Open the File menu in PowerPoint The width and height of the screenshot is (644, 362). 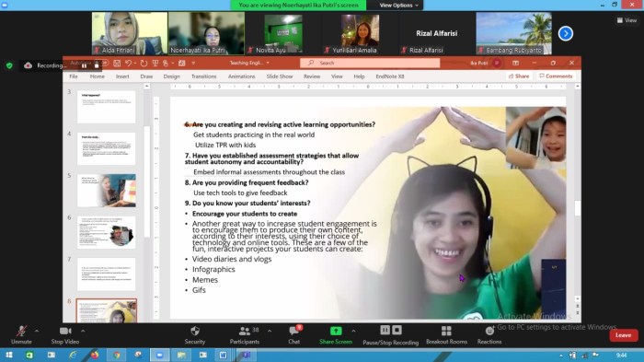74,76
